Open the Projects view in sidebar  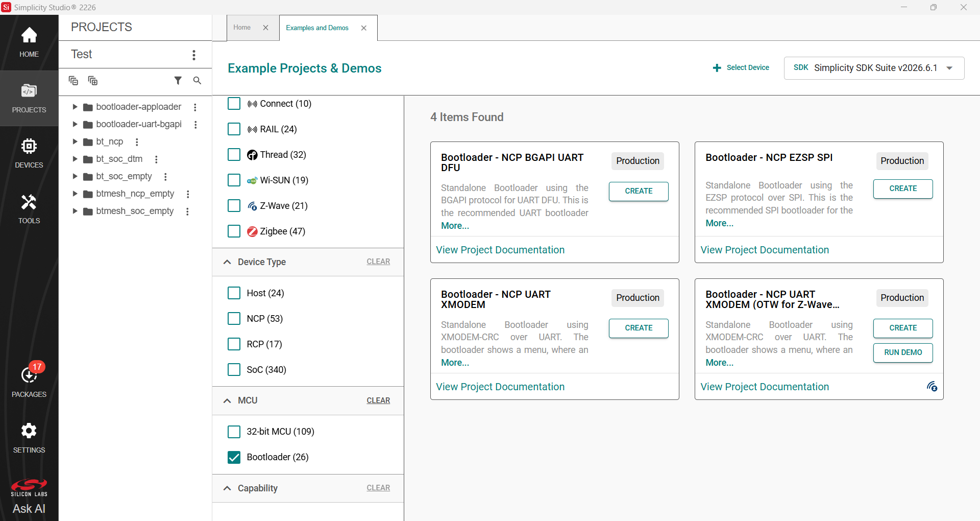point(29,98)
